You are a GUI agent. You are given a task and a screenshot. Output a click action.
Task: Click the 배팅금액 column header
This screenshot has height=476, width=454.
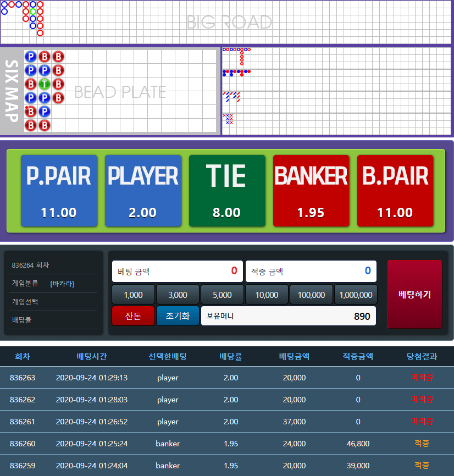coord(295,356)
